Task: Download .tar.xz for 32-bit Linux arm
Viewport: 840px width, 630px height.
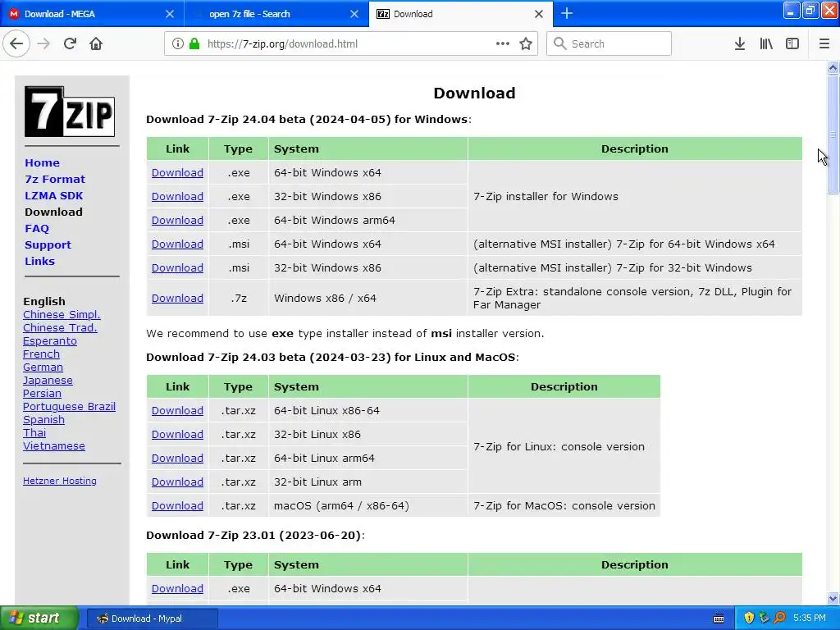Action: tap(177, 482)
